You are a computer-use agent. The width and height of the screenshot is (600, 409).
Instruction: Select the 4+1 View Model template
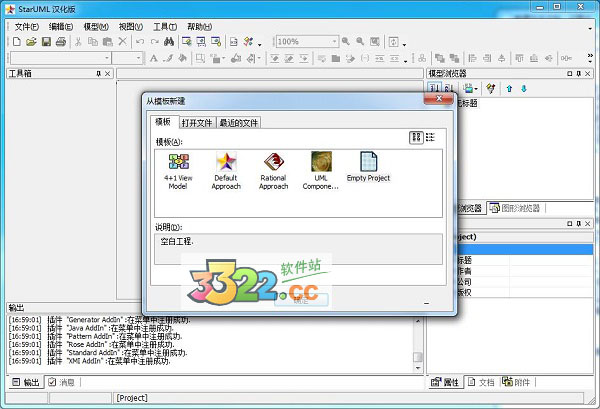click(x=178, y=171)
